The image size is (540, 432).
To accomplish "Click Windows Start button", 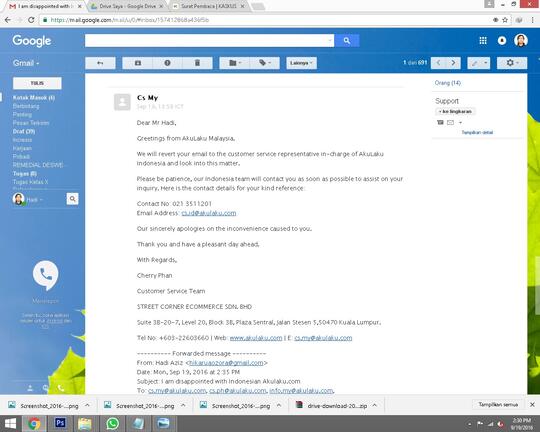I will click(10, 423).
